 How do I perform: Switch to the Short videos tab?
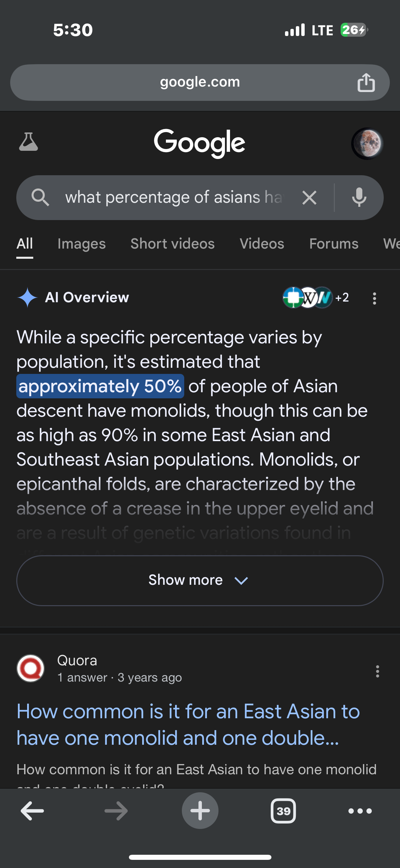[173, 244]
